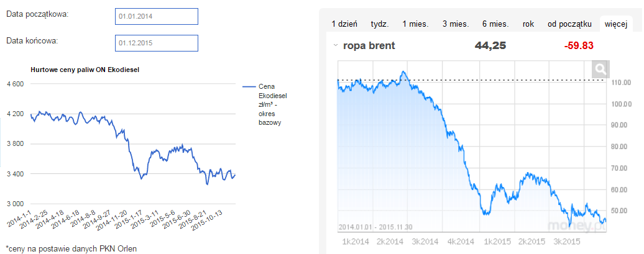The height and width of the screenshot is (254, 644).
Task: Choose the "1 mies." tab
Action: 416,24
